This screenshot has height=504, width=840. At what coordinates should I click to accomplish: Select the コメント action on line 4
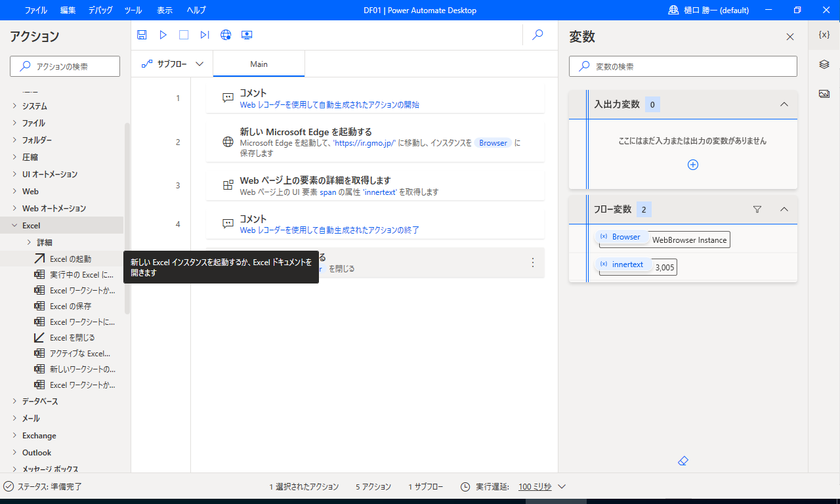click(x=375, y=224)
